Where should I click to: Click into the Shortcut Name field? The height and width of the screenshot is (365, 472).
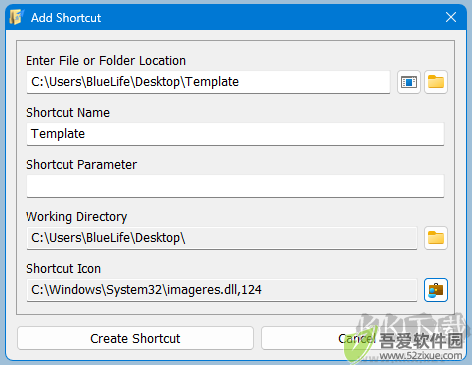[235, 134]
